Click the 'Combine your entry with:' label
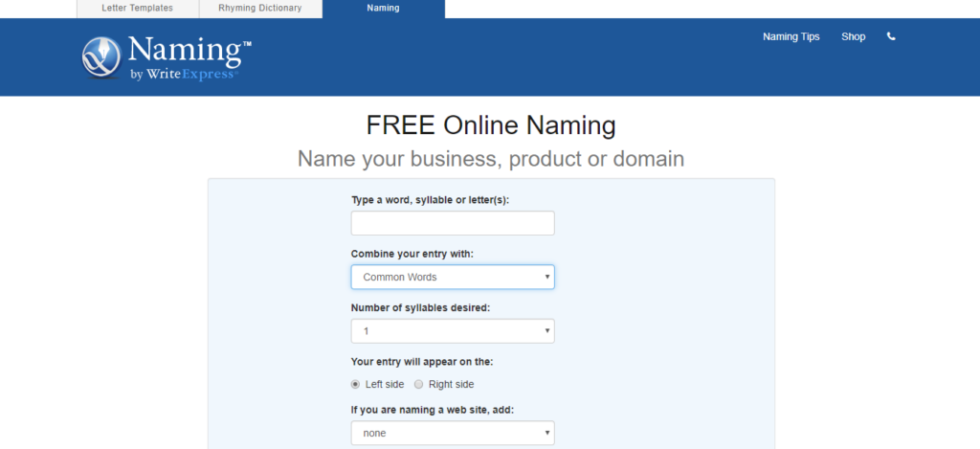The height and width of the screenshot is (449, 980). coord(412,254)
